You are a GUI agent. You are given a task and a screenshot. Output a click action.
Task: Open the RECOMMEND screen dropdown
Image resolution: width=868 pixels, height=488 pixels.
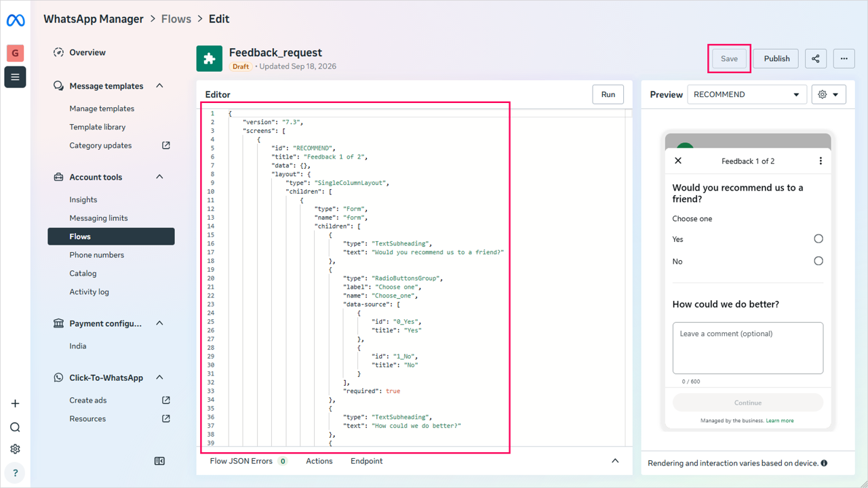tap(747, 94)
